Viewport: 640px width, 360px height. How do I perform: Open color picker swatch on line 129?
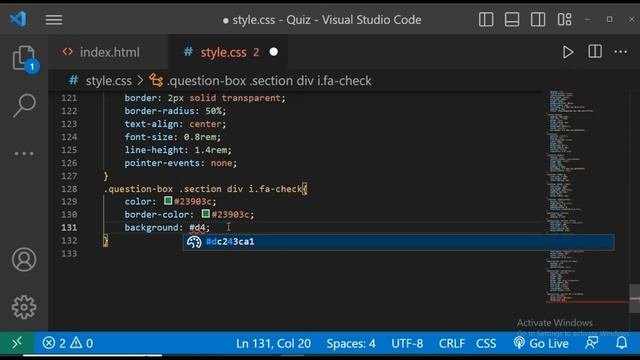168,201
